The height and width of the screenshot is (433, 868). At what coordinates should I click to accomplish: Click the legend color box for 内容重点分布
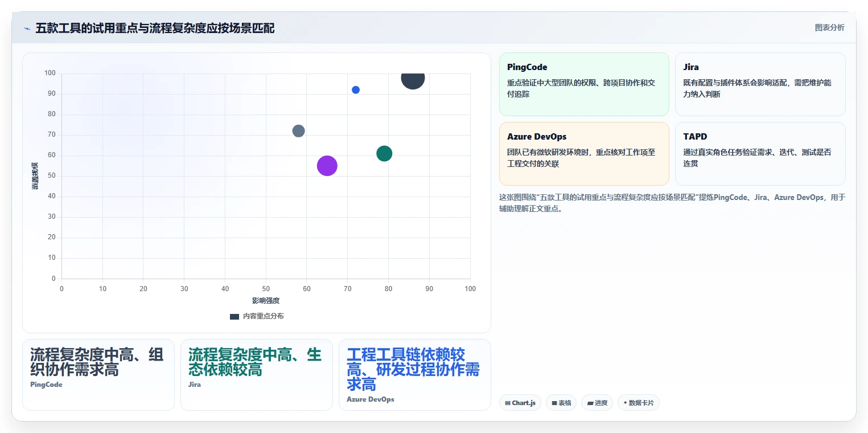235,317
